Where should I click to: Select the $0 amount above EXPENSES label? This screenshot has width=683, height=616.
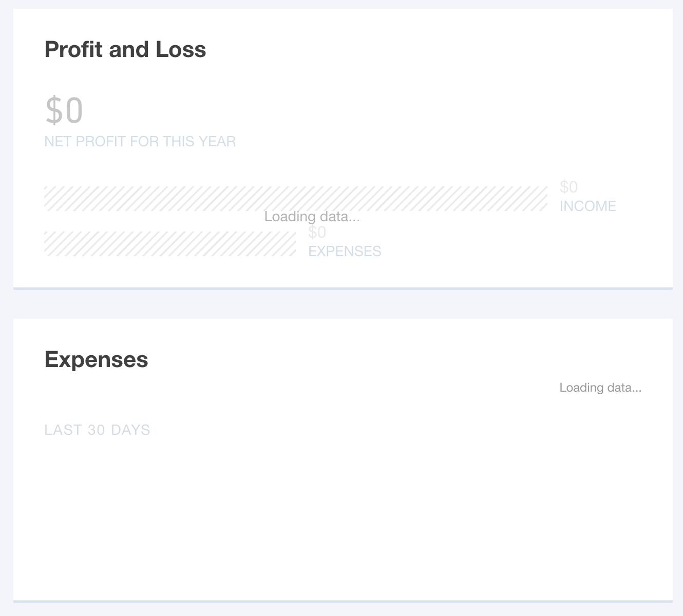(317, 233)
